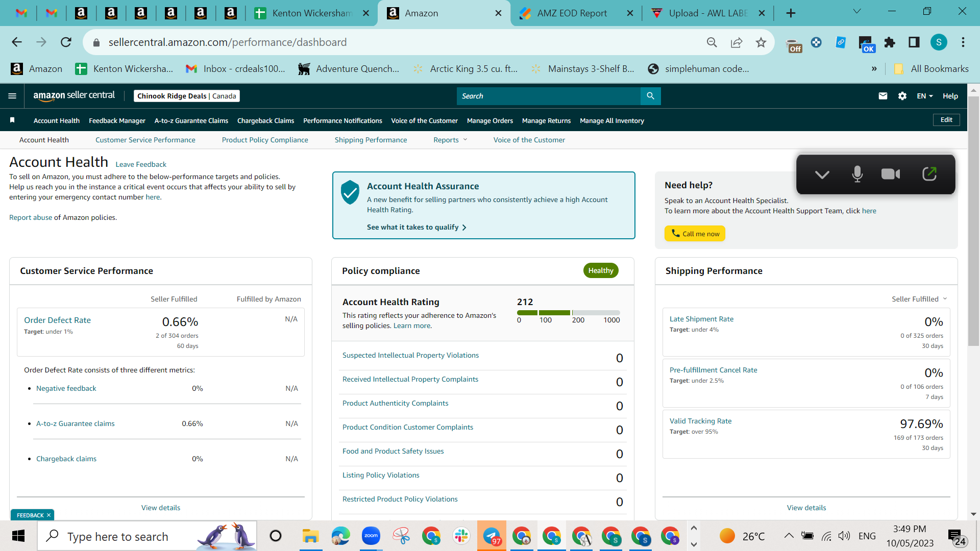Screen dimensions: 980x551
Task: Close the FEEDBACK tab widget
Action: [48, 515]
